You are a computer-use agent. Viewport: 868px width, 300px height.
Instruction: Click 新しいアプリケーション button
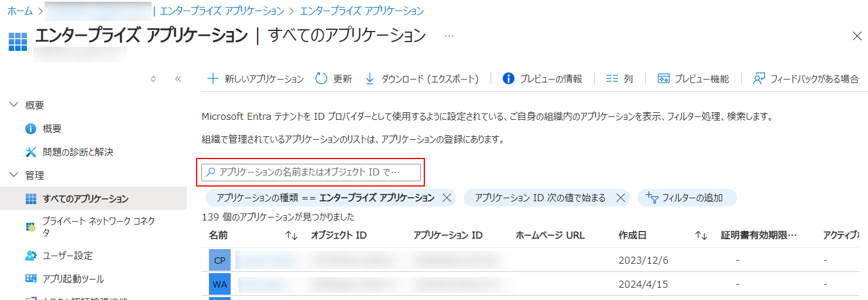(x=256, y=79)
